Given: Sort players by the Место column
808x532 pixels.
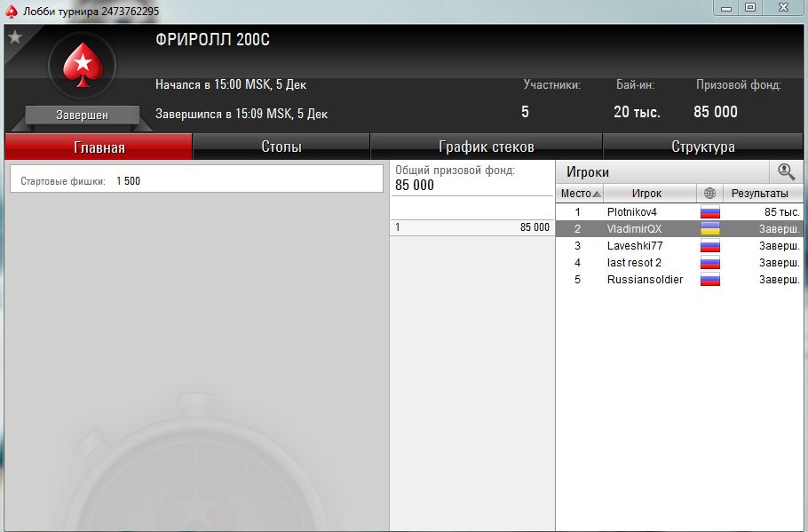Looking at the screenshot, I should [x=580, y=194].
